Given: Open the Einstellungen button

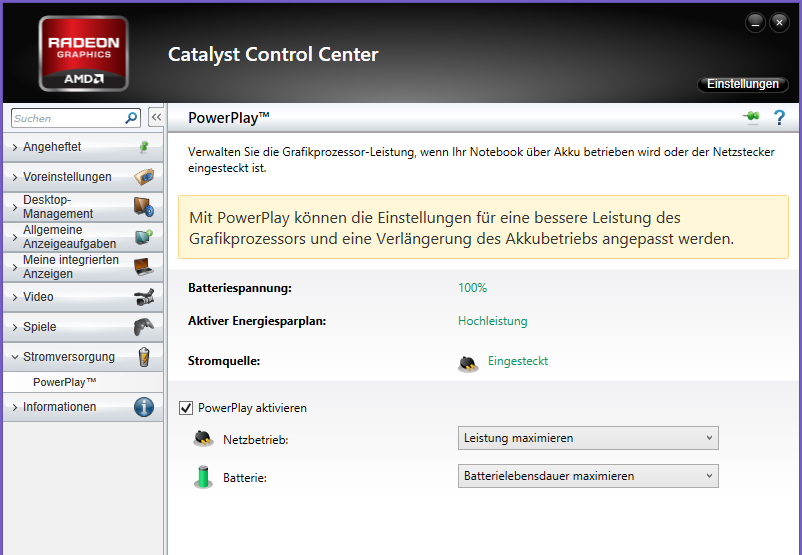Looking at the screenshot, I should [743, 84].
